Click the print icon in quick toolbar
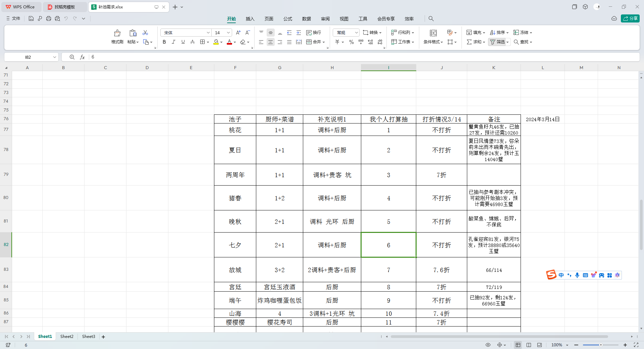644x349 pixels. [49, 18]
